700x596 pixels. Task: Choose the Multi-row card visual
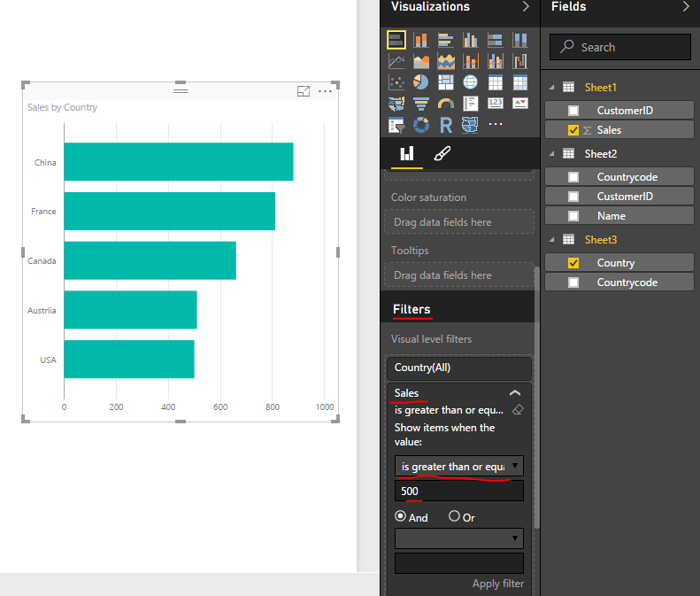point(470,104)
